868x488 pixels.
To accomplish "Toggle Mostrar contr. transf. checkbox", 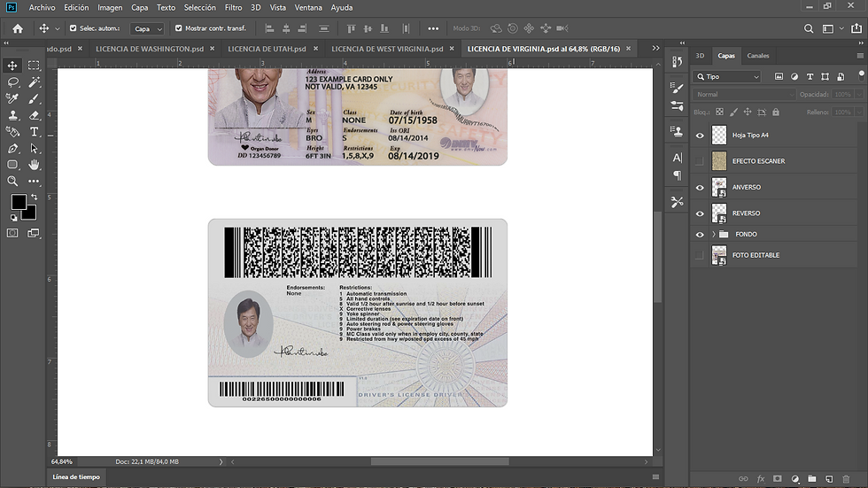I will pyautogui.click(x=179, y=28).
